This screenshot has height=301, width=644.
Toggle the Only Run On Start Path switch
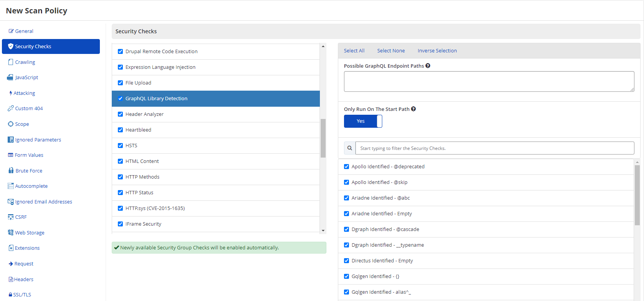(363, 121)
